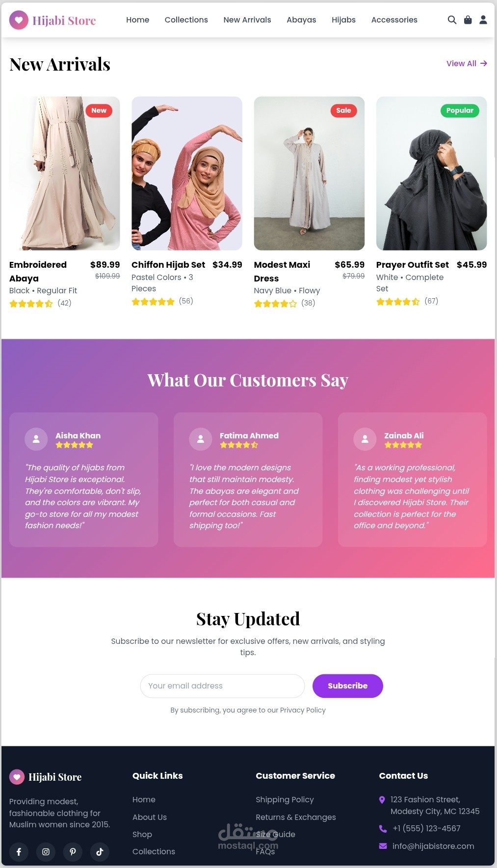Click the email envelope contact icon
This screenshot has height=868, width=497.
click(383, 846)
